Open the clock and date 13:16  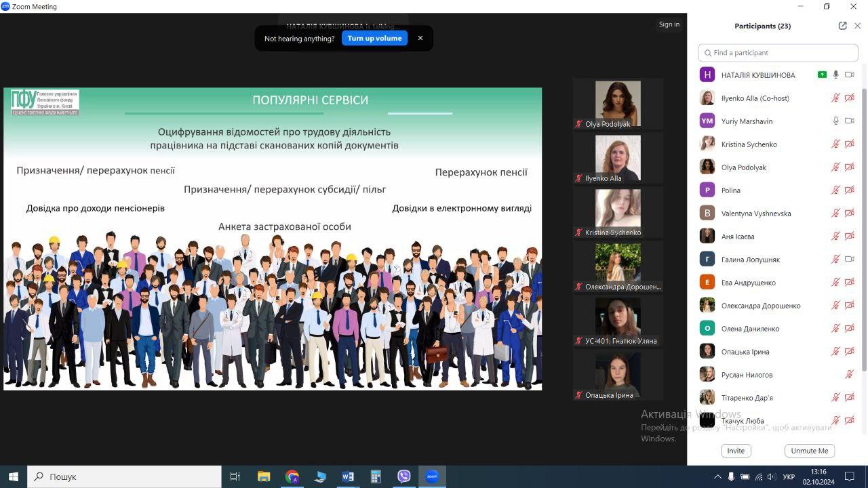click(818, 476)
